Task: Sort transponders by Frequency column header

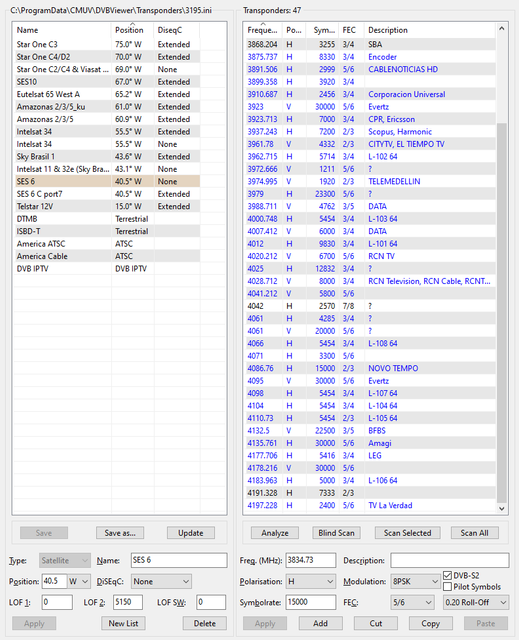Action: [262, 30]
